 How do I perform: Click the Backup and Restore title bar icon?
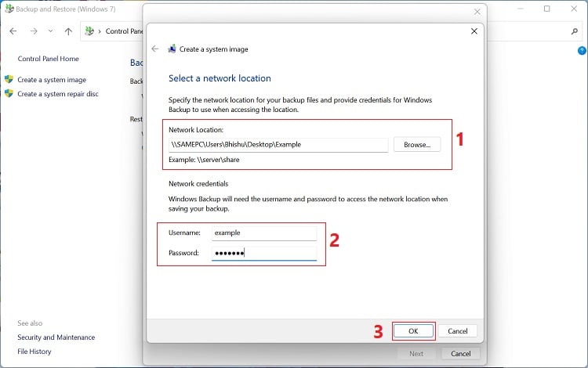[9, 9]
